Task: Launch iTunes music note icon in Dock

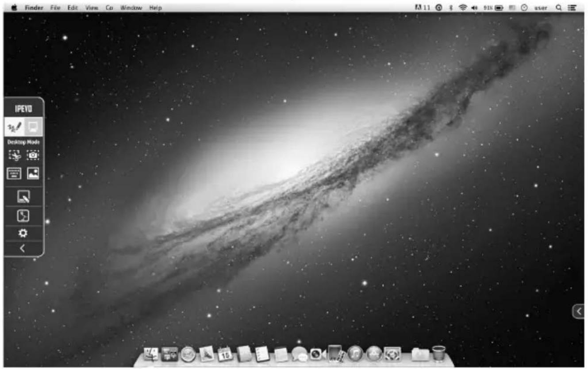Action: click(355, 354)
